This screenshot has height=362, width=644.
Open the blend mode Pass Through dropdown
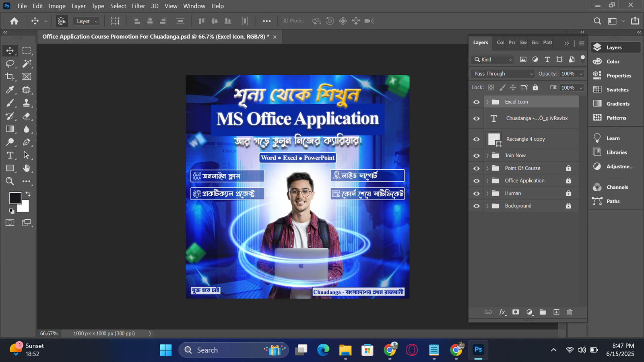pos(502,74)
